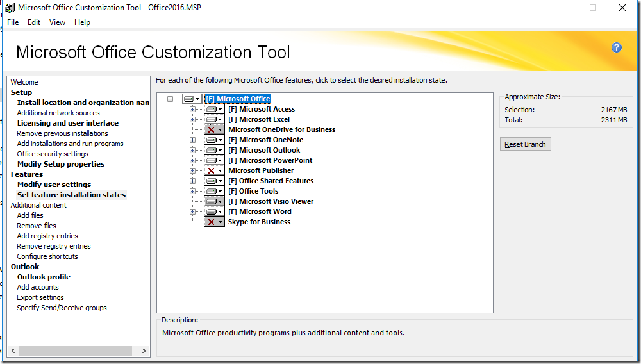641x364 pixels.
Task: Open Add registry entries page
Action: coord(47,236)
